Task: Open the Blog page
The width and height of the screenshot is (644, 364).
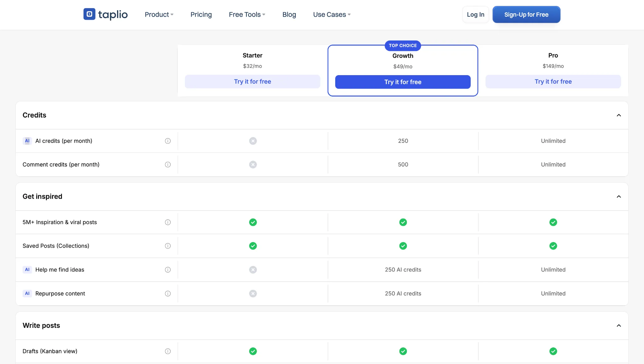Action: click(x=289, y=14)
